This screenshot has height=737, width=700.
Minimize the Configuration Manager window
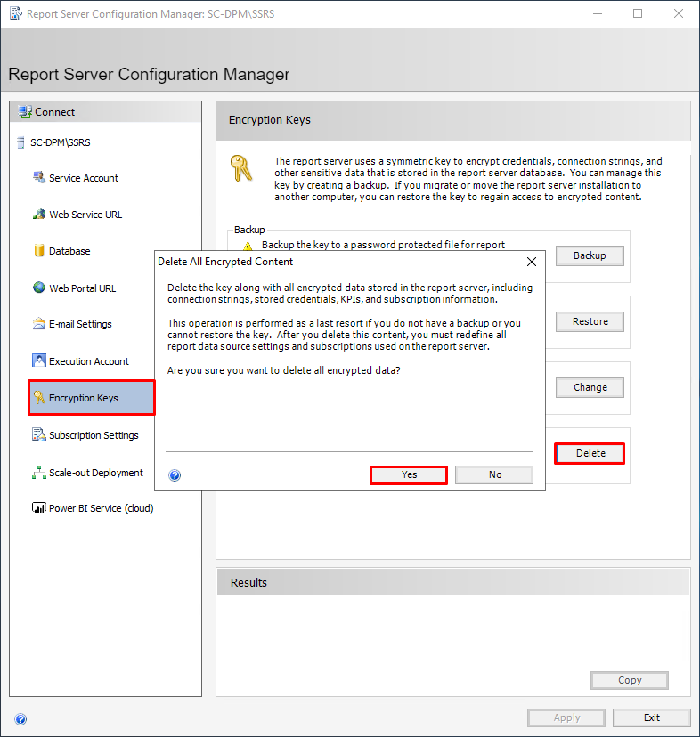pyautogui.click(x=598, y=13)
